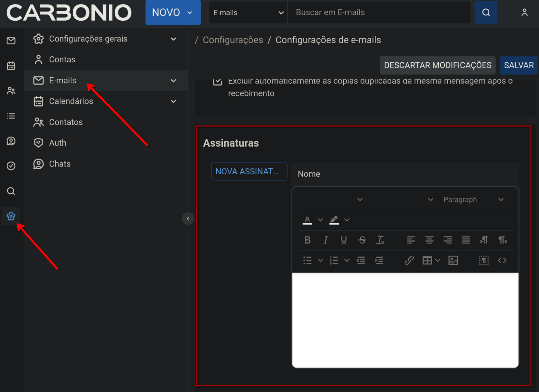Screen dimensions: 539x392
Task: Align signature text right
Action: [447, 240]
